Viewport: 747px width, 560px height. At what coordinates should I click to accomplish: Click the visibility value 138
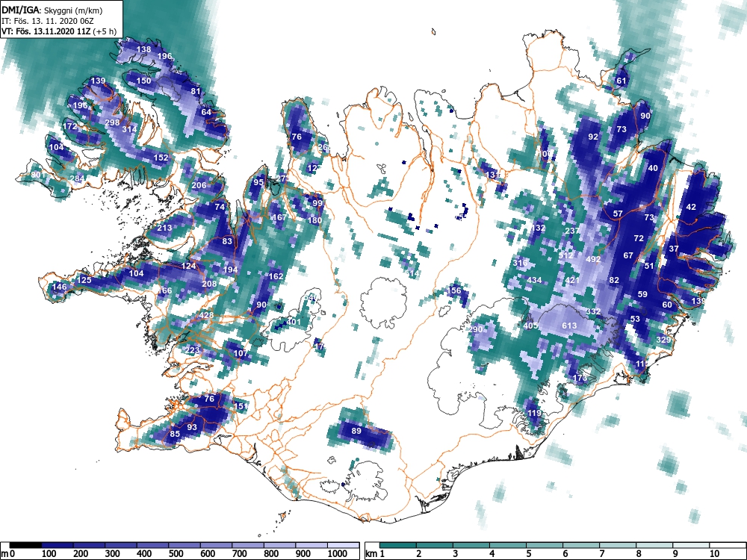pyautogui.click(x=143, y=49)
